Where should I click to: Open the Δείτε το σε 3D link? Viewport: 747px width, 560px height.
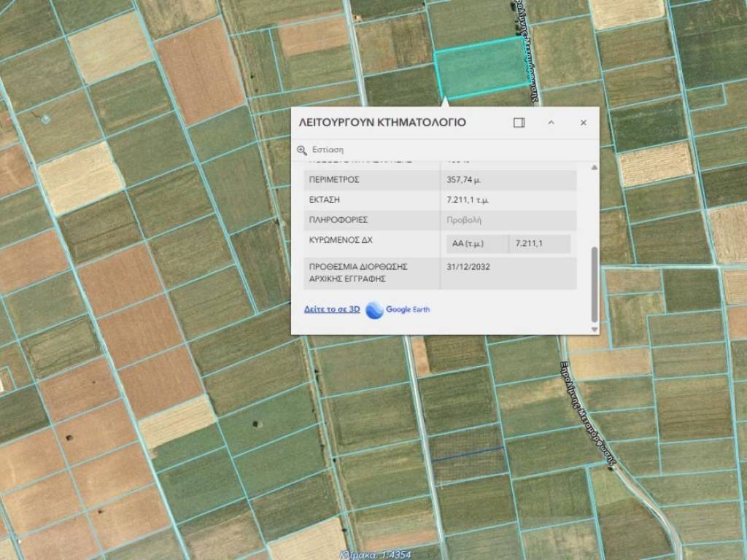[332, 309]
